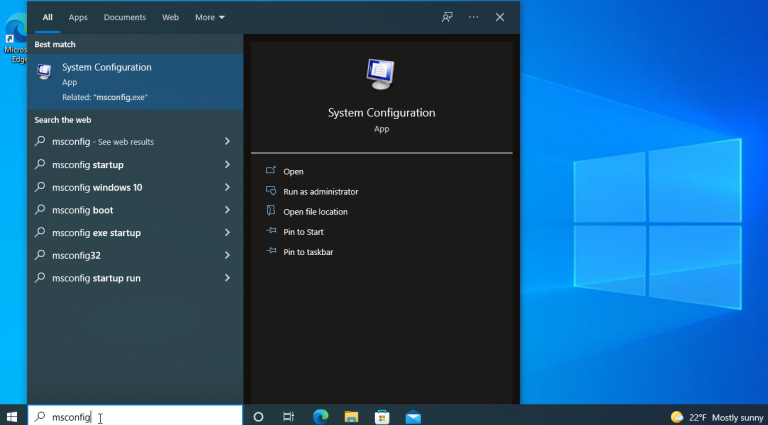Viewport: 768px width, 425px height.
Task: Open Microsoft Store from the taskbar
Action: tap(382, 417)
